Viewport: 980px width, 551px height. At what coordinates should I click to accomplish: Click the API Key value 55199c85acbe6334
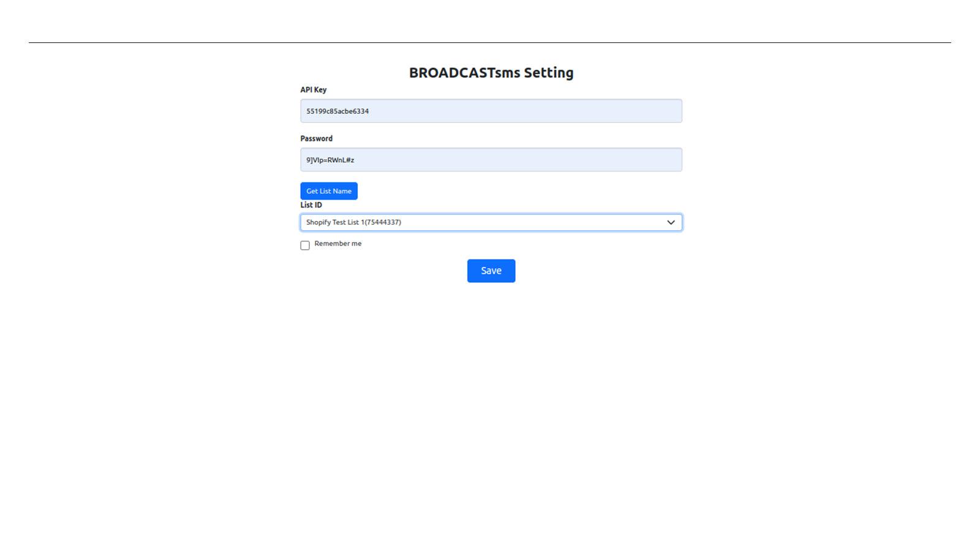click(337, 111)
